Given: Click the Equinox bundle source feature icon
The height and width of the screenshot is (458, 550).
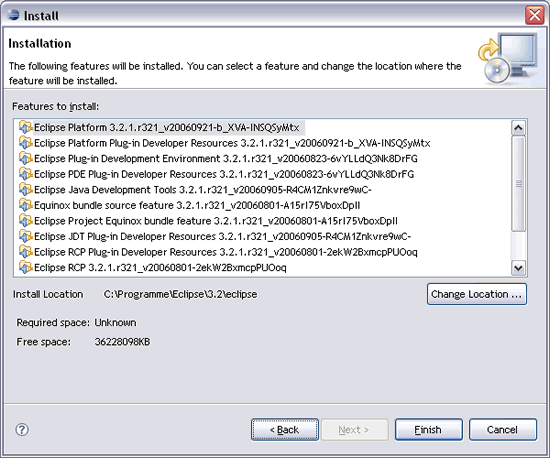Looking at the screenshot, I should tap(25, 205).
